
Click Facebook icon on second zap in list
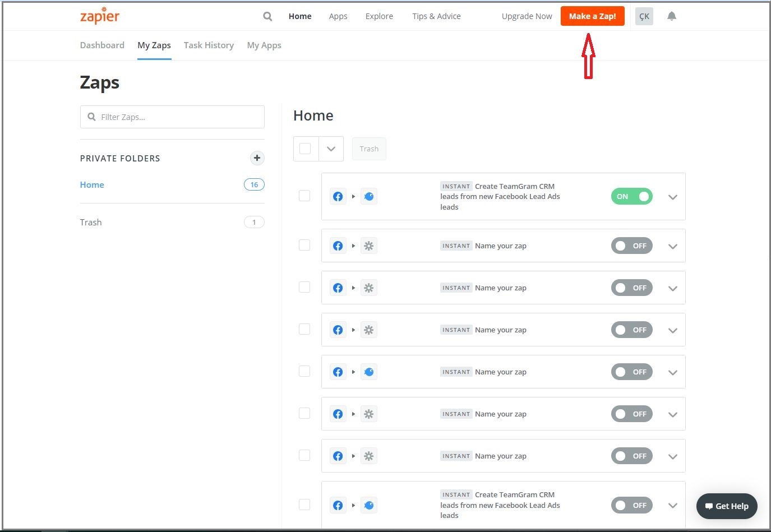point(338,246)
